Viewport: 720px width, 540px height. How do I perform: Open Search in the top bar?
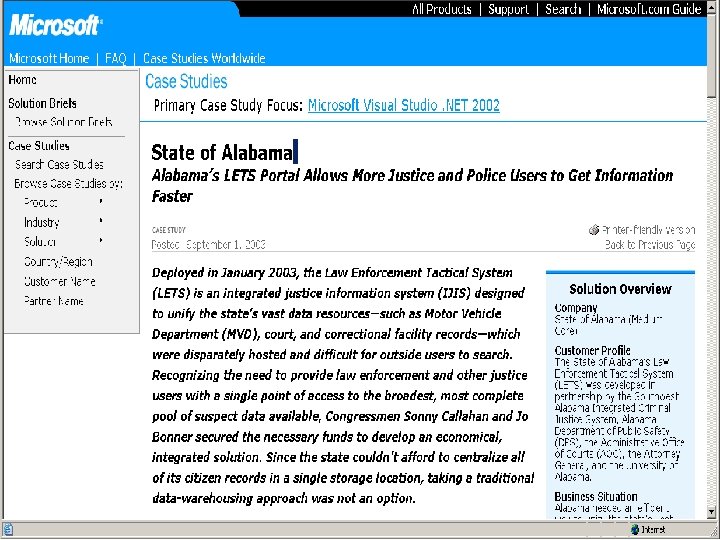click(x=563, y=9)
